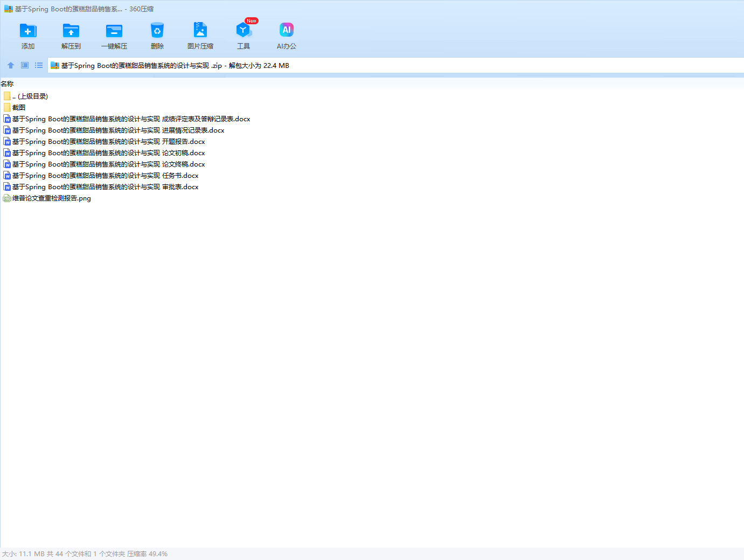Select file name 论文终稿.docx
This screenshot has height=560, width=744.
[x=109, y=164]
